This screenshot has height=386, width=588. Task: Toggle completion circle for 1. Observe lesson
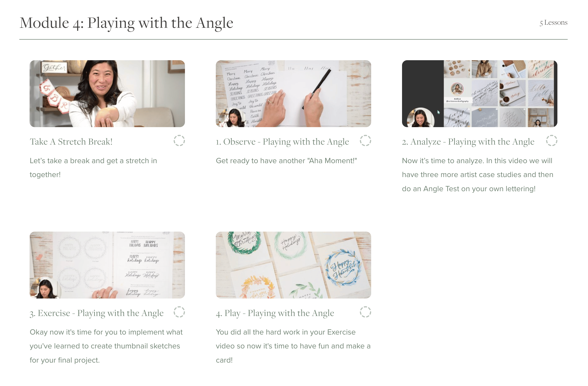365,141
